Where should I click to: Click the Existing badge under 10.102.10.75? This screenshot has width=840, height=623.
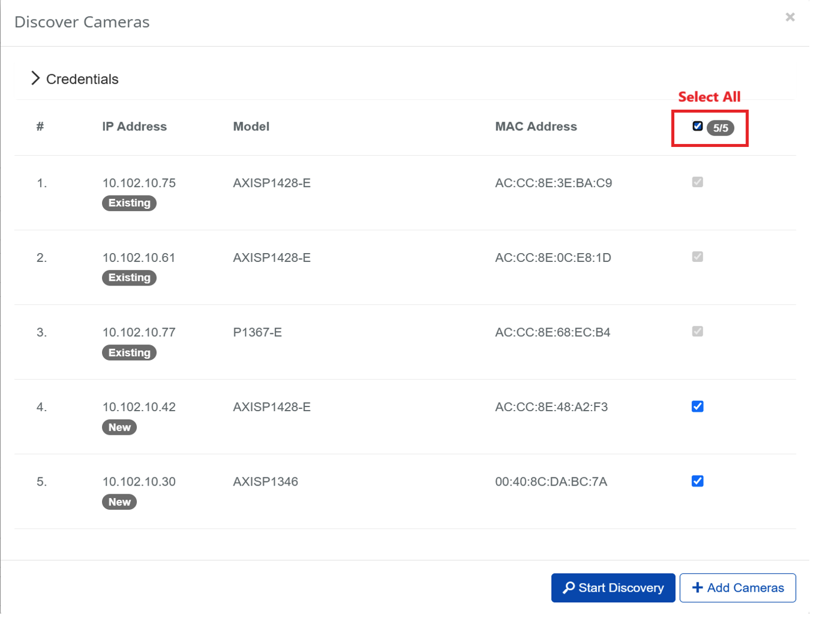(129, 203)
